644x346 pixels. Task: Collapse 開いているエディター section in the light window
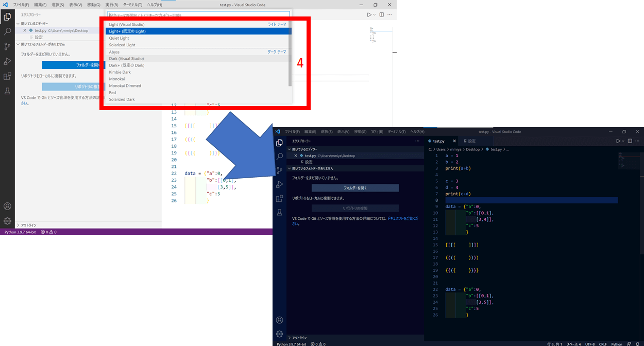32,24
